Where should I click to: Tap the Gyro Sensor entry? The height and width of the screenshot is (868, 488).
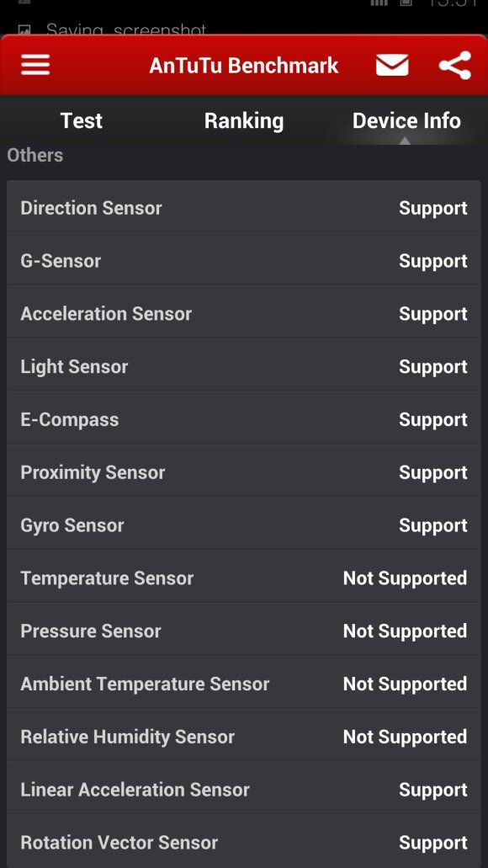(x=244, y=525)
